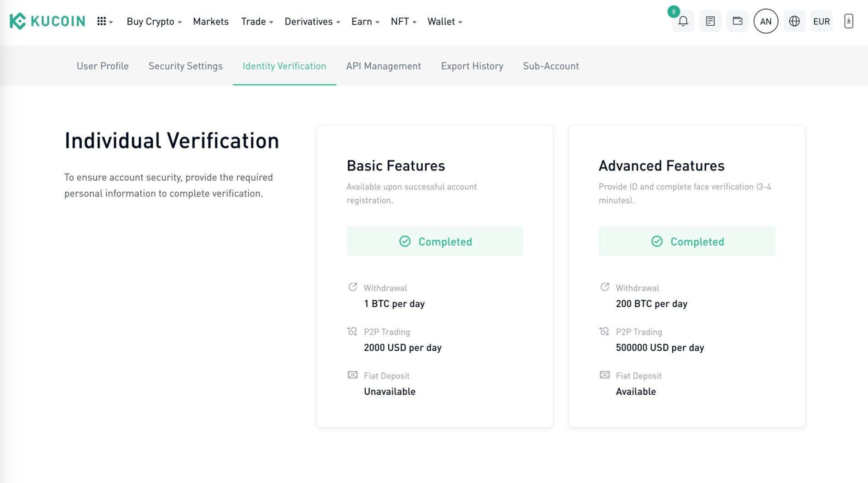Select the Security Settings tab
Screen dimensions: 868x483
(185, 66)
